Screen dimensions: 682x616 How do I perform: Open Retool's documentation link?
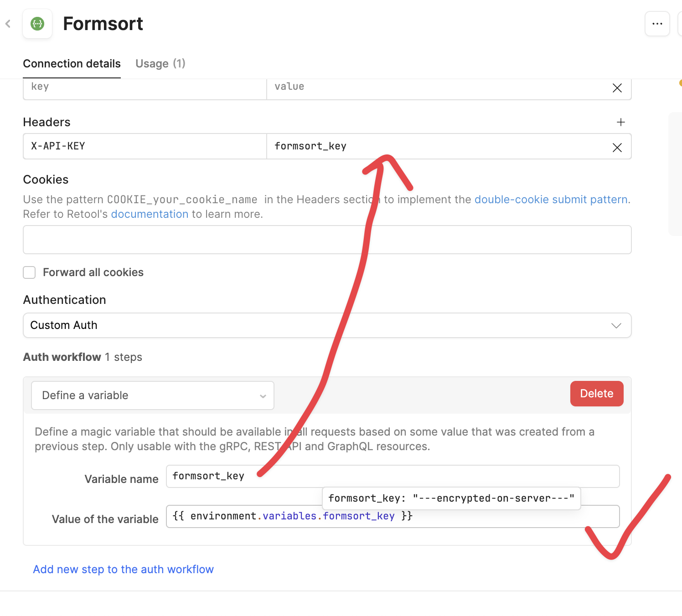click(x=150, y=214)
